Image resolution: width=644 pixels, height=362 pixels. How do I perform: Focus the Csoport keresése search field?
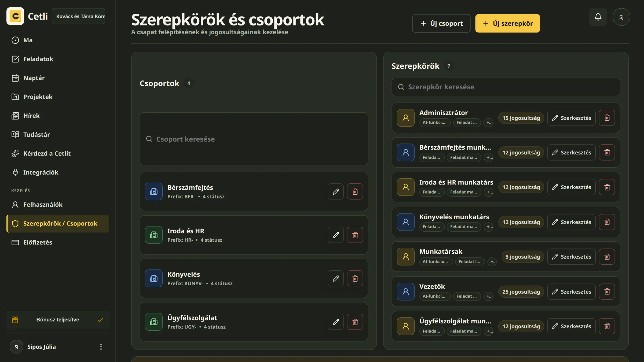(254, 139)
